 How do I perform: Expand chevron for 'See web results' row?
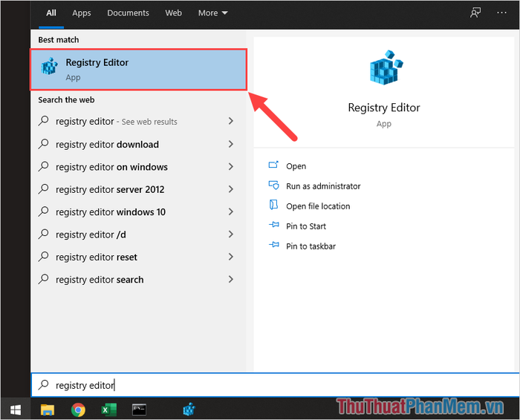click(231, 121)
